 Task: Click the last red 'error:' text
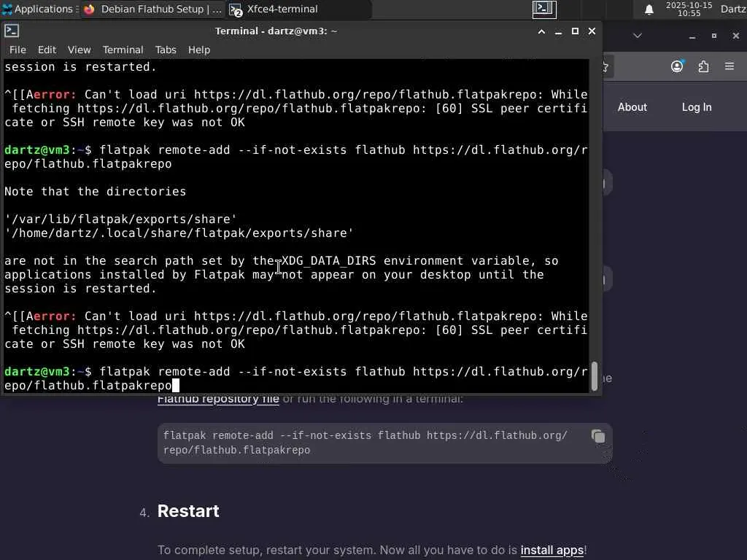point(54,316)
